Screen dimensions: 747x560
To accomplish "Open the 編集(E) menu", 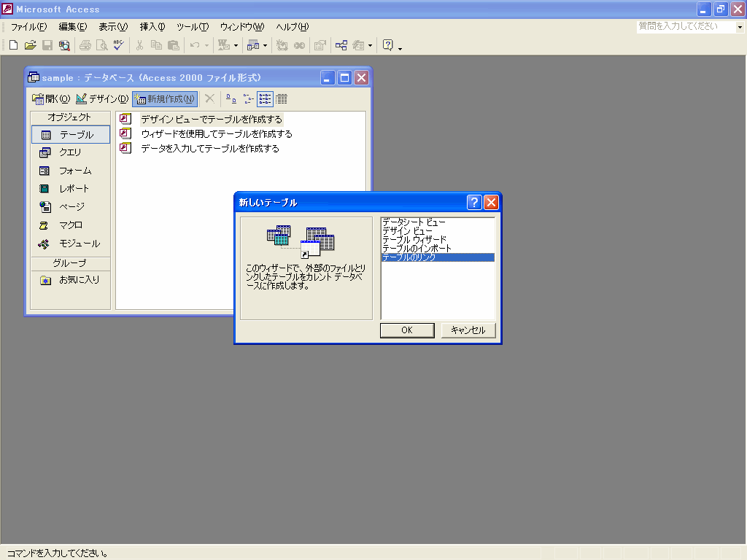I will [73, 27].
